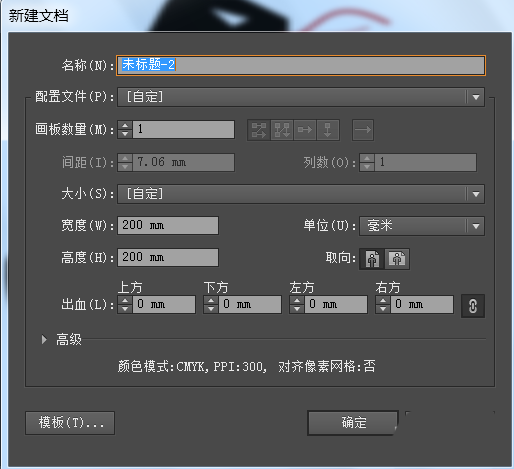Click the 下方 bottom bleed field
This screenshot has height=469, width=514.
pos(250,304)
